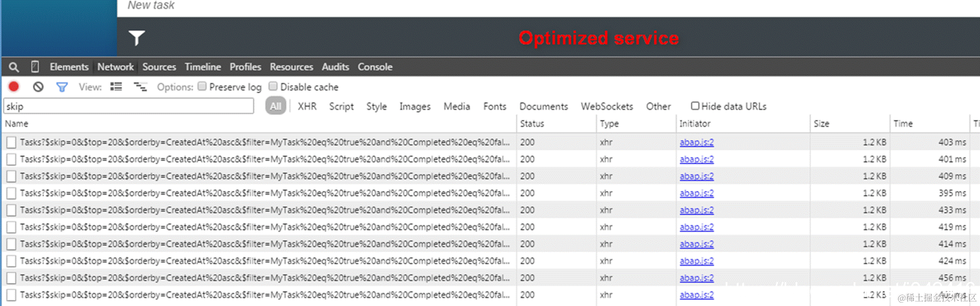This screenshot has height=306, width=980.
Task: Click the file icon of the 433 ms request
Action: pyautogui.click(x=11, y=210)
